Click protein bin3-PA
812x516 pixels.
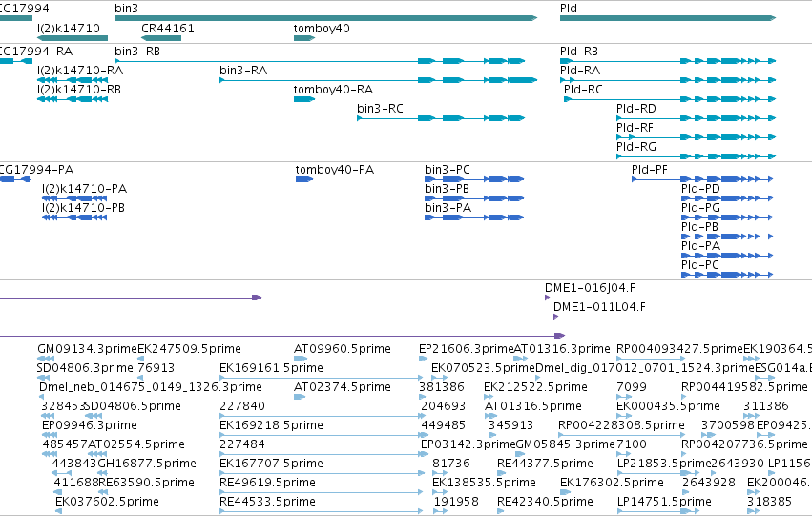point(474,217)
